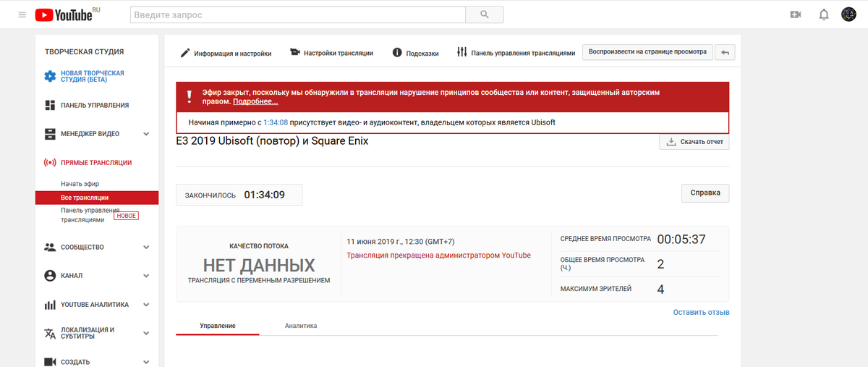The width and height of the screenshot is (868, 367).
Task: Open the hamburger guide menu
Action: 22,14
